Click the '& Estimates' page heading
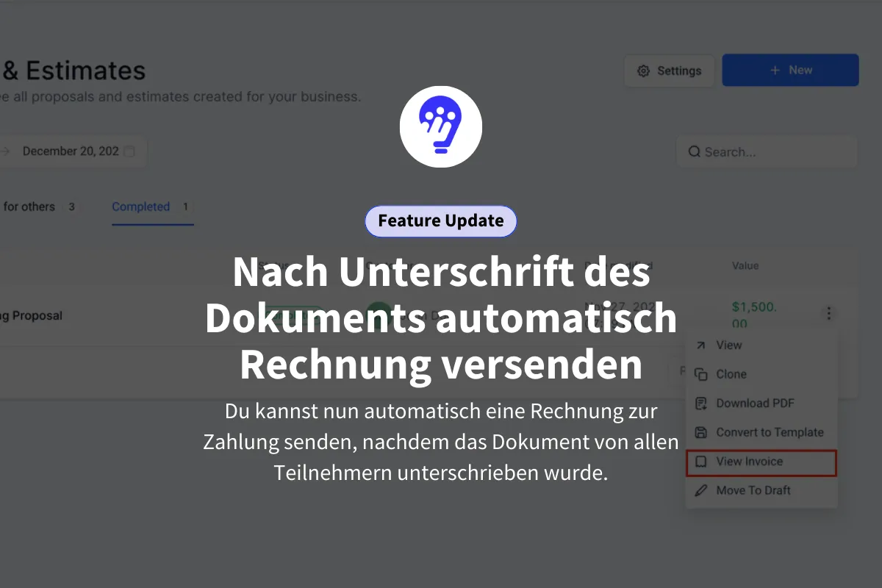This screenshot has width=882, height=588. coord(73,71)
